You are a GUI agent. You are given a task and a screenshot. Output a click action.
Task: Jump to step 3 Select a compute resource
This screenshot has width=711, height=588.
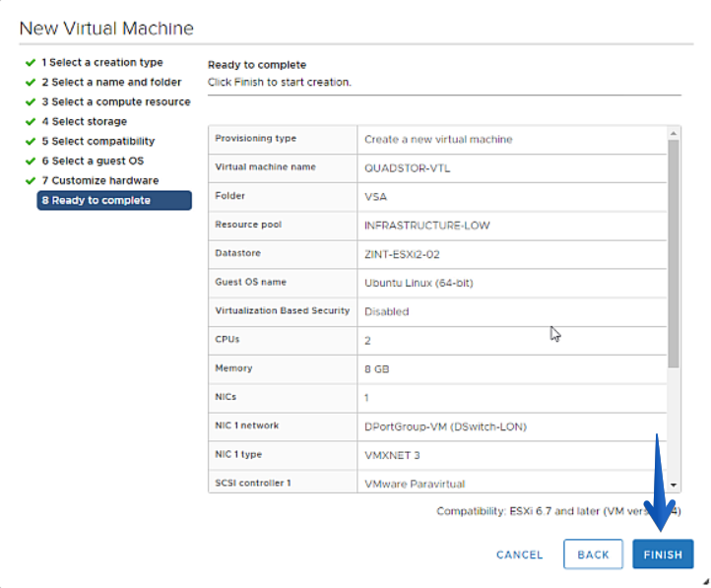[x=116, y=102]
